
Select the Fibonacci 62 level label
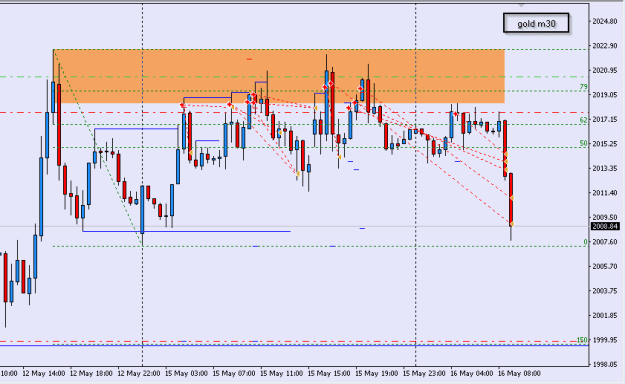pyautogui.click(x=583, y=120)
